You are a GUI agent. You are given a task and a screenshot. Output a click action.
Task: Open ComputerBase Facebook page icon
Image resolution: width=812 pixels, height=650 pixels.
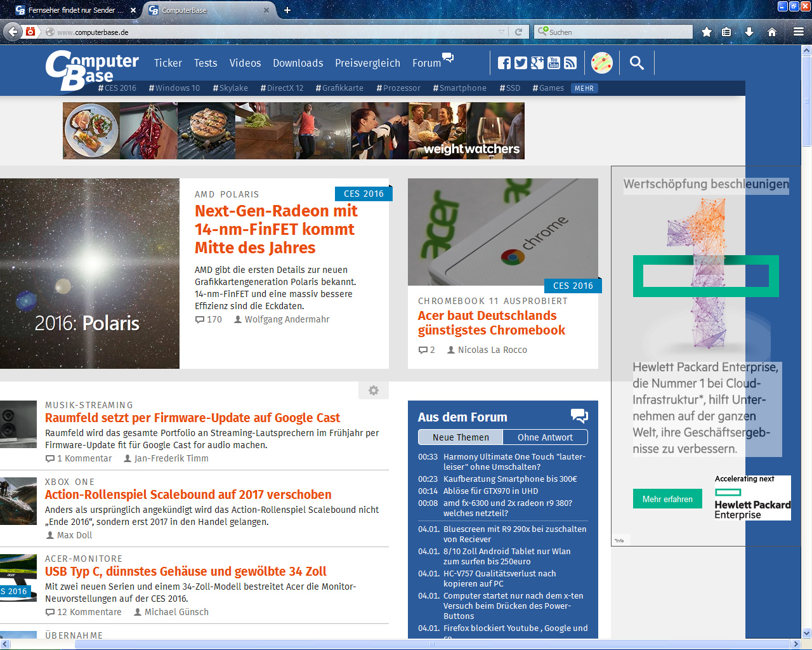[x=504, y=63]
